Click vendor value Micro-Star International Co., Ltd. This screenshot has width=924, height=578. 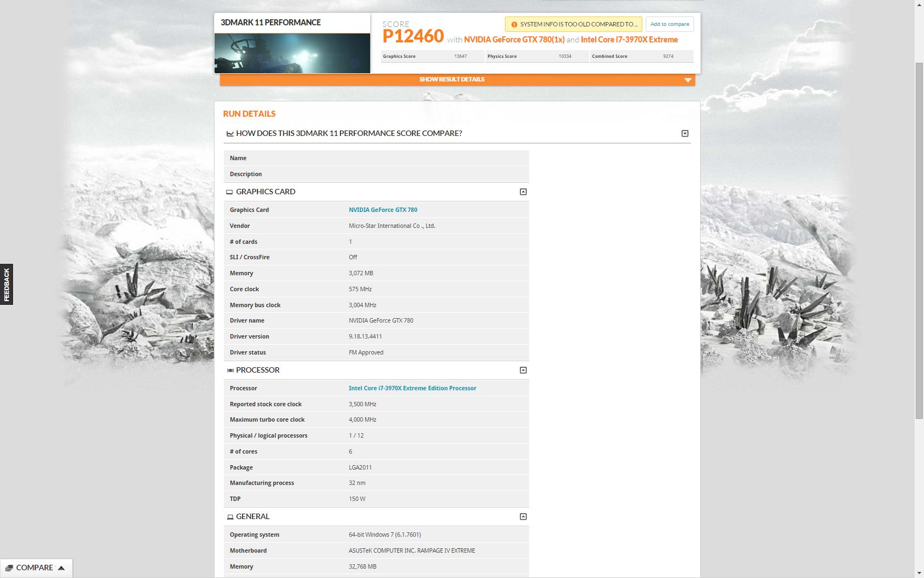coord(392,226)
